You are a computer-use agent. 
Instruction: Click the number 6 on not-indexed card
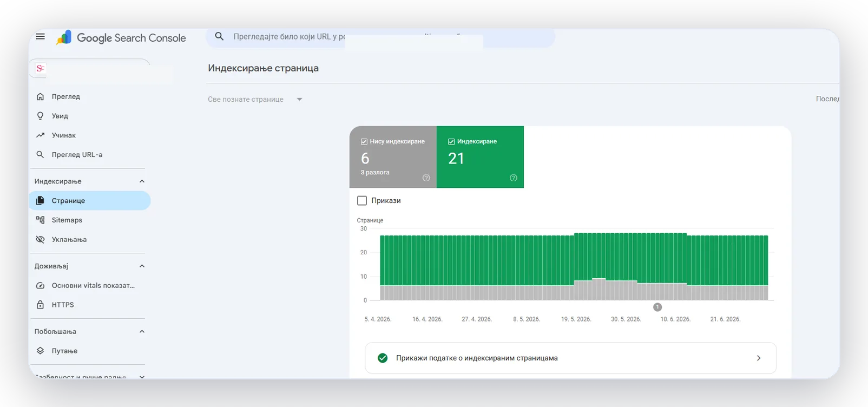[x=365, y=159]
